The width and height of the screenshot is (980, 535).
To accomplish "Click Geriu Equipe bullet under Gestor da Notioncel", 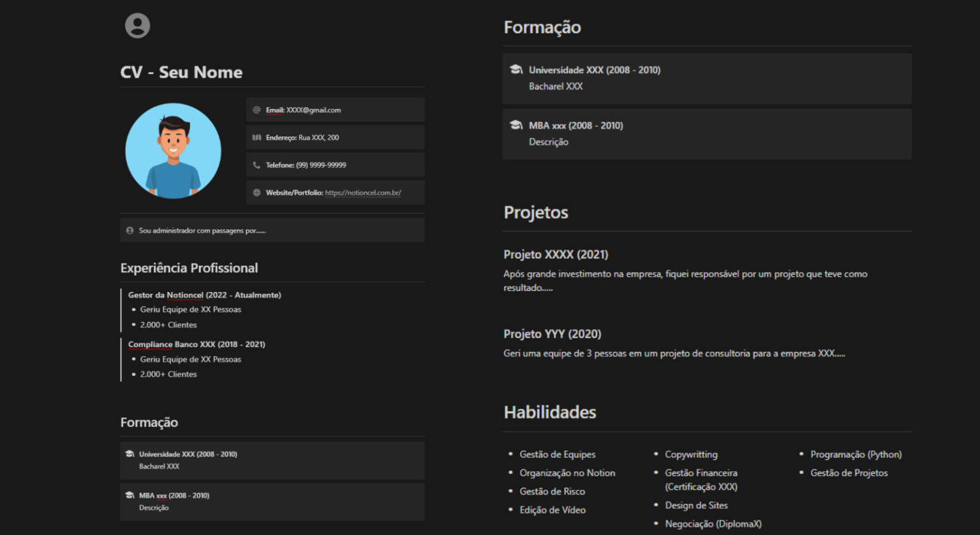I will click(x=191, y=309).
